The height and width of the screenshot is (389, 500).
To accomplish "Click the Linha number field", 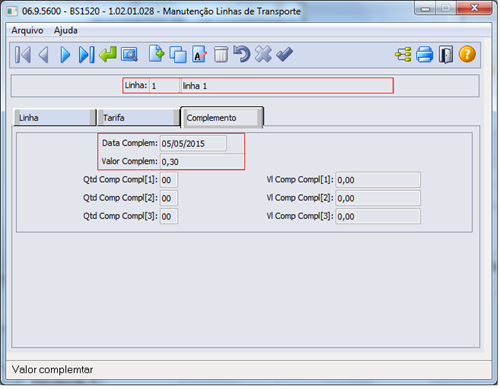I will [165, 86].
